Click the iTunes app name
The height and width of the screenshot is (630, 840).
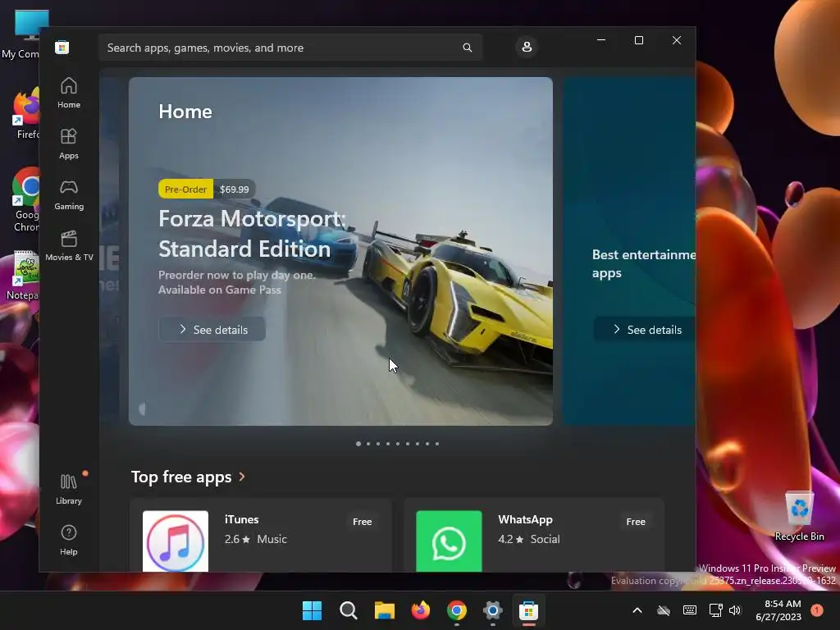tap(242, 519)
